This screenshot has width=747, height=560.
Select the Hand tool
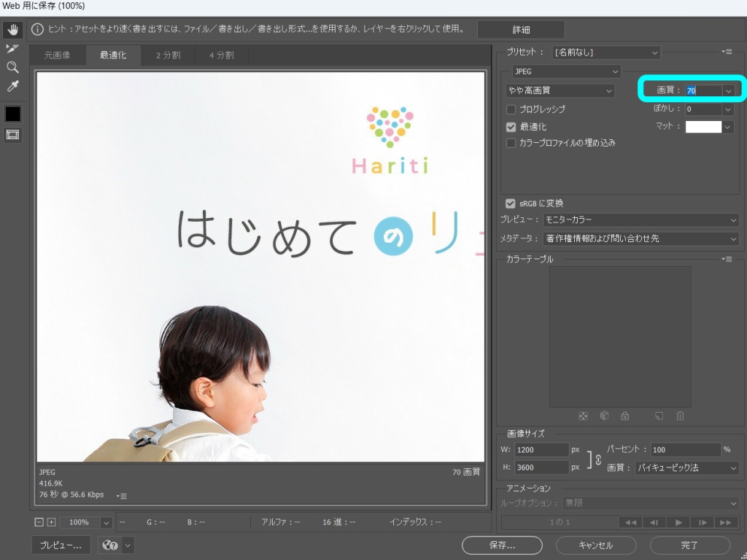[x=12, y=30]
